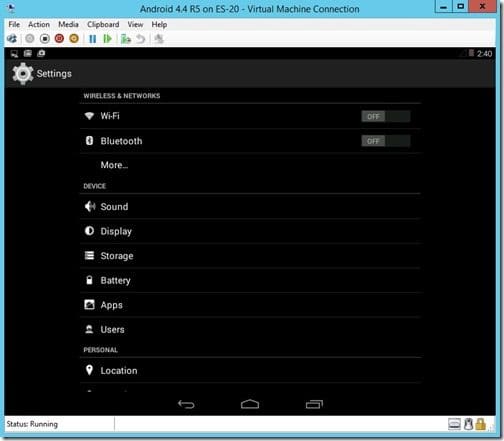
Task: Open Apps settings
Action: [250, 305]
